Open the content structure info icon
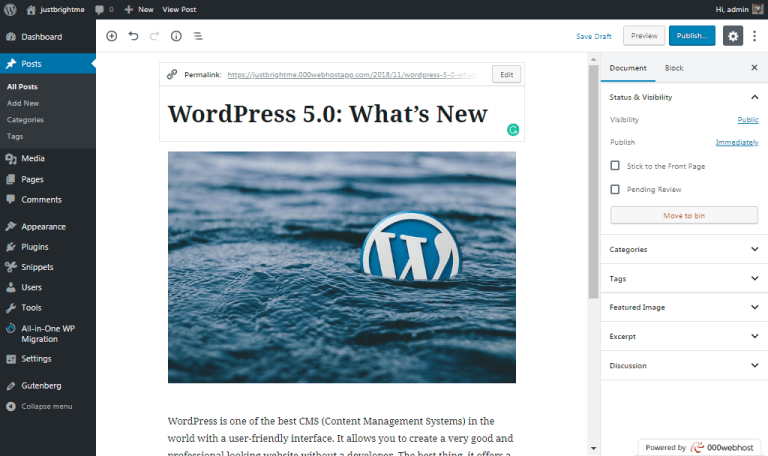The width and height of the screenshot is (768, 456). (x=176, y=36)
